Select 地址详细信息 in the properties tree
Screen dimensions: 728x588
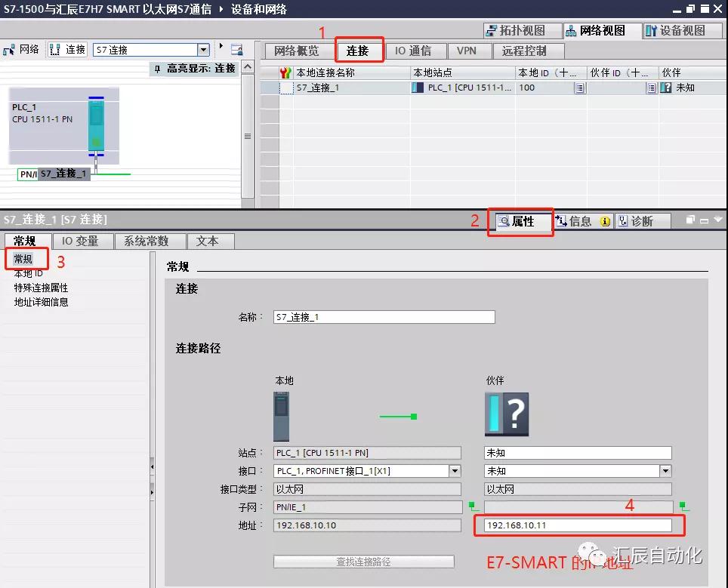click(x=41, y=302)
